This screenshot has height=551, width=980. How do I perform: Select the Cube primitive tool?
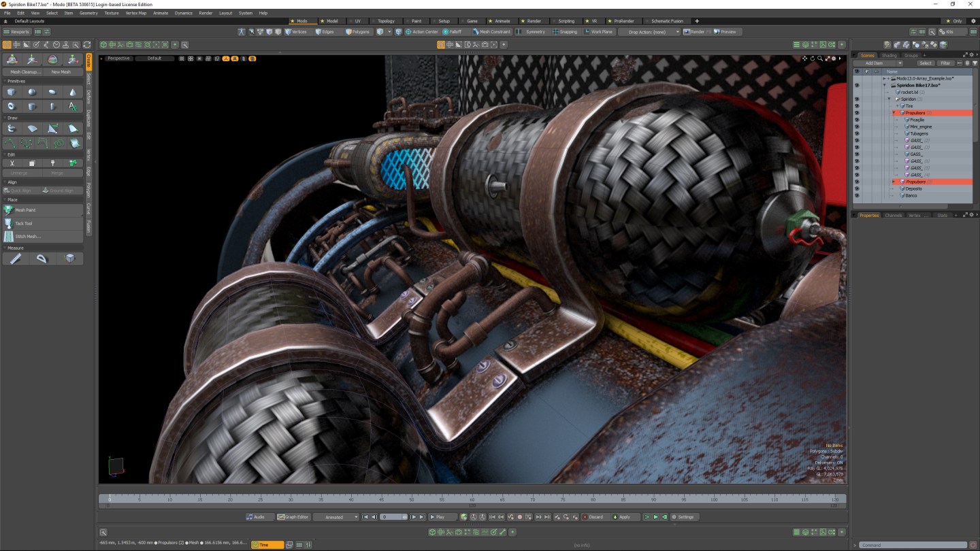click(12, 92)
